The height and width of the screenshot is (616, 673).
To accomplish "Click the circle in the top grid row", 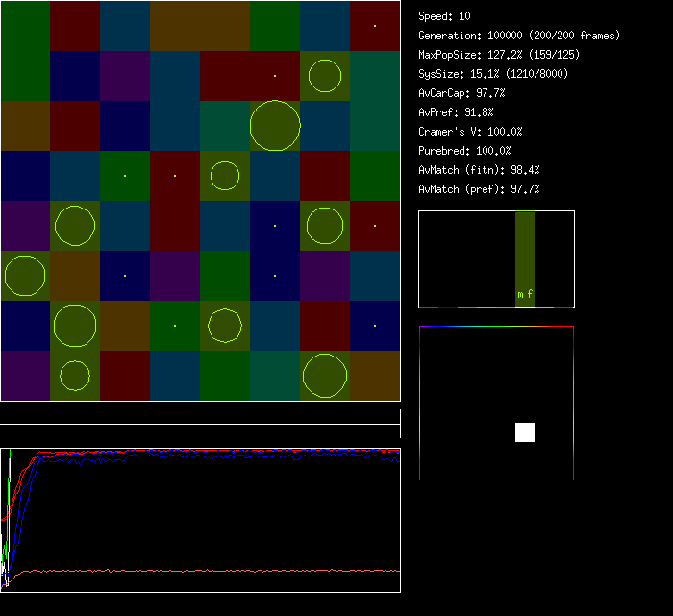I will coord(325,76).
